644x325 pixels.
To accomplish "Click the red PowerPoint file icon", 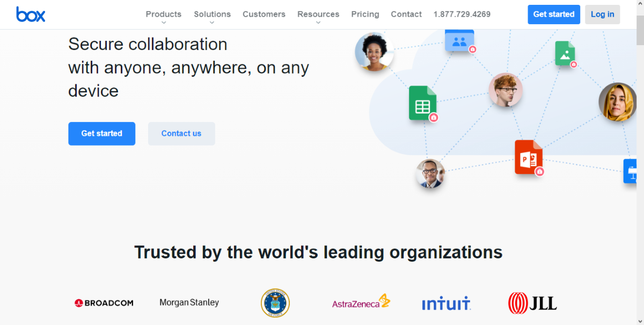I will pos(529,157).
